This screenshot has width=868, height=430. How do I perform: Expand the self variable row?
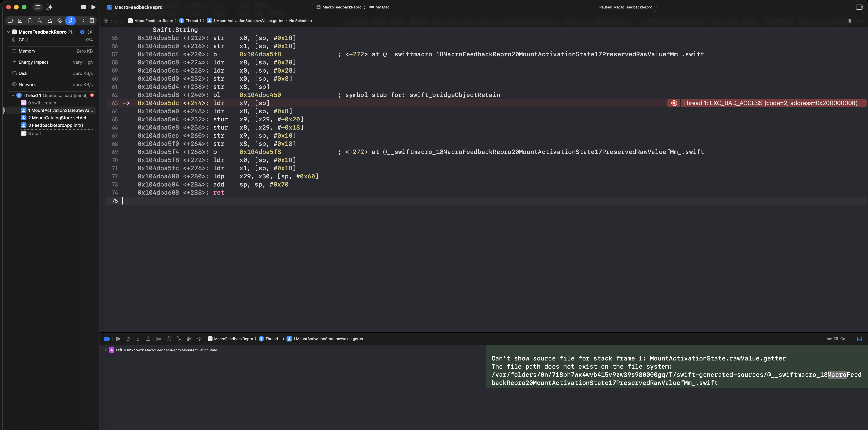(106, 350)
